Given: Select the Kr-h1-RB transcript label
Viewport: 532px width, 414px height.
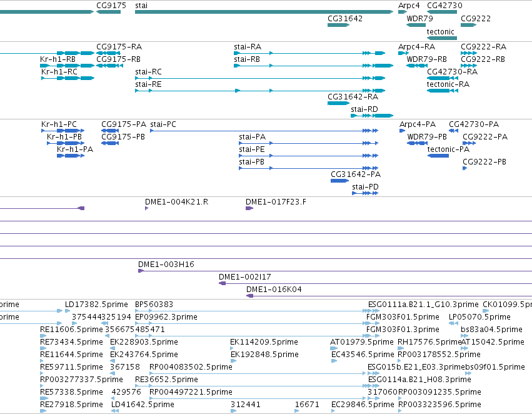Looking at the screenshot, I should [58, 59].
